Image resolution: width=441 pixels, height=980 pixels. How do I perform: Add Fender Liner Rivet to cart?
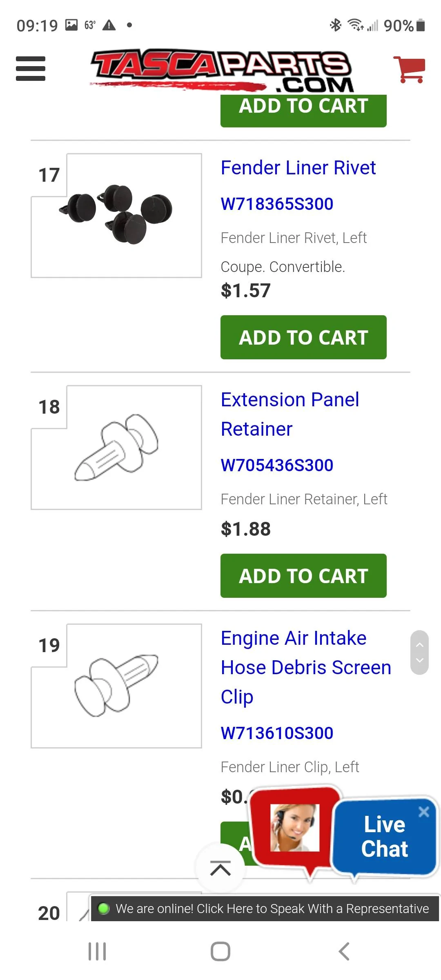(x=303, y=337)
